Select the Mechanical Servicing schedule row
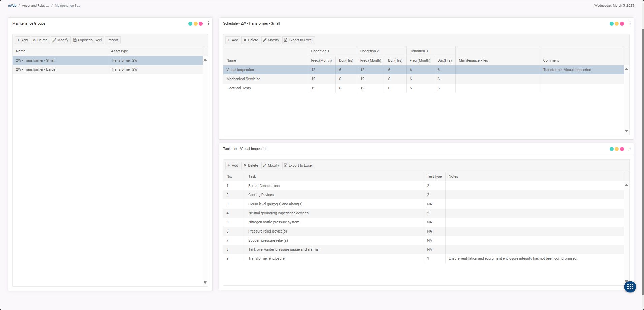This screenshot has height=310, width=644. 243,79
